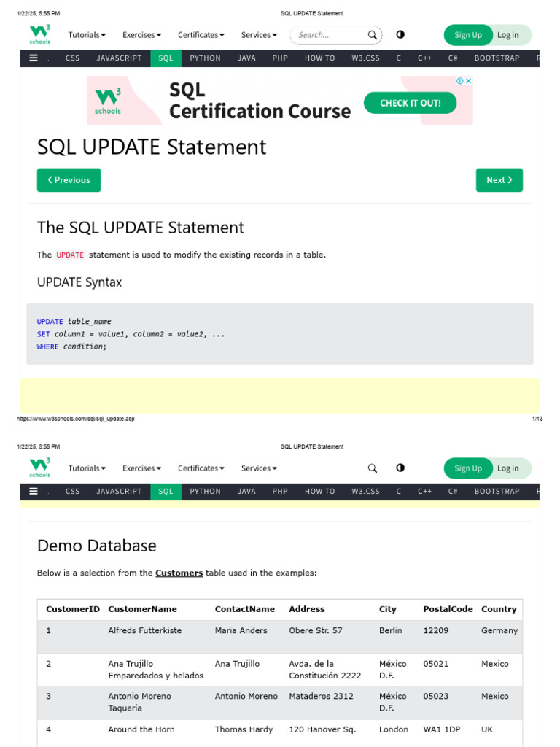Select PHP in the second page navbar

280,492
